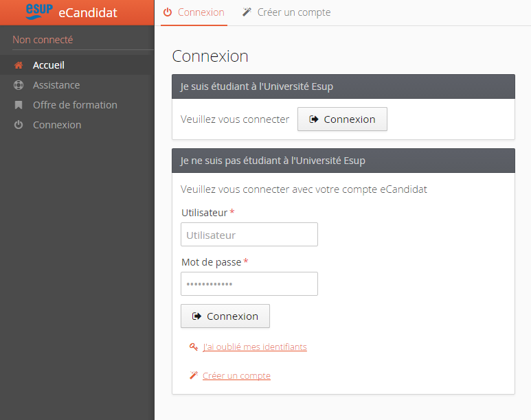Click into the Mot de passe field
The image size is (531, 420).
tap(249, 284)
